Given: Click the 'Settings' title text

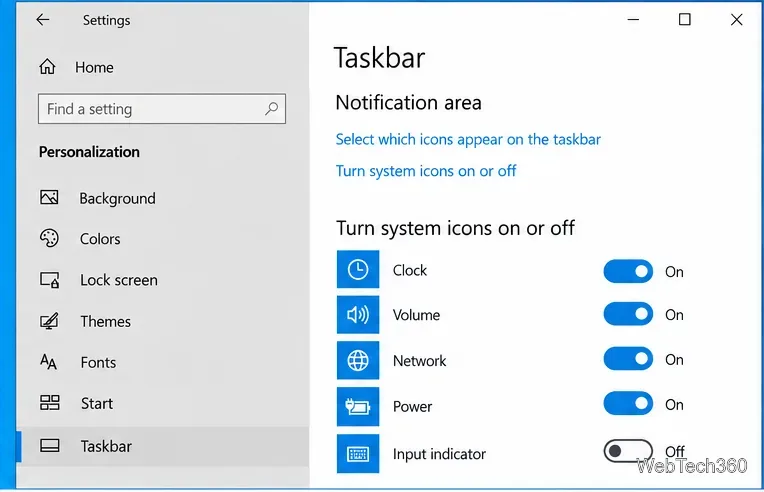Looking at the screenshot, I should (x=106, y=20).
